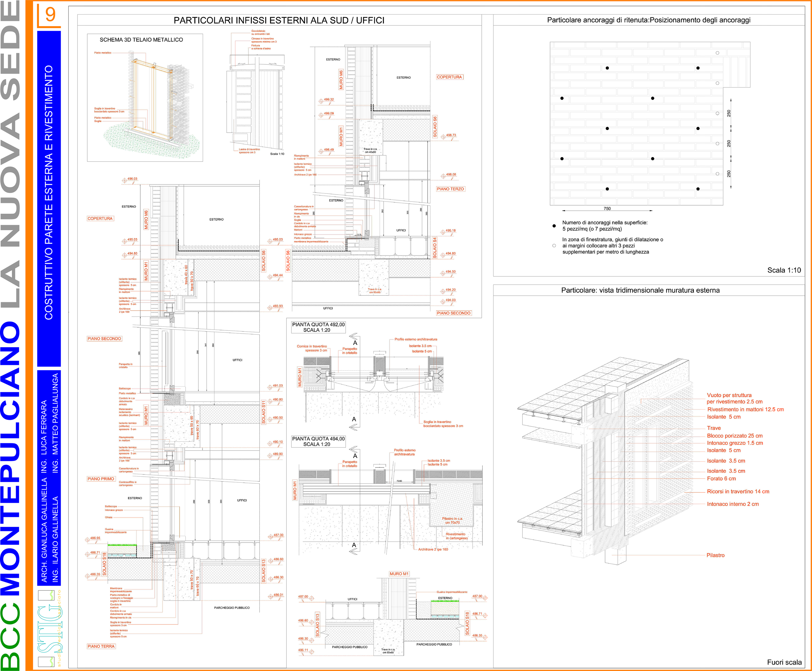Click the filled-dot legend symbol for anchors
812x671 pixels.
pyautogui.click(x=554, y=226)
